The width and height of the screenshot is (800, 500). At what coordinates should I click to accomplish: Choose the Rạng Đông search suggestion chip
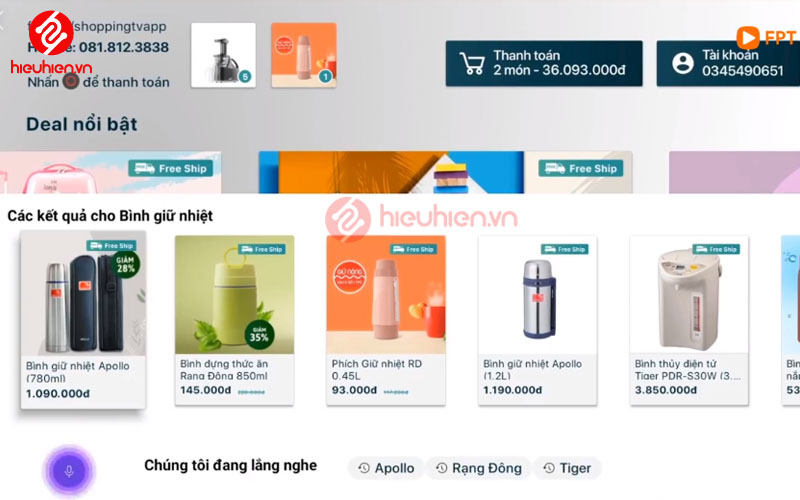[479, 468]
